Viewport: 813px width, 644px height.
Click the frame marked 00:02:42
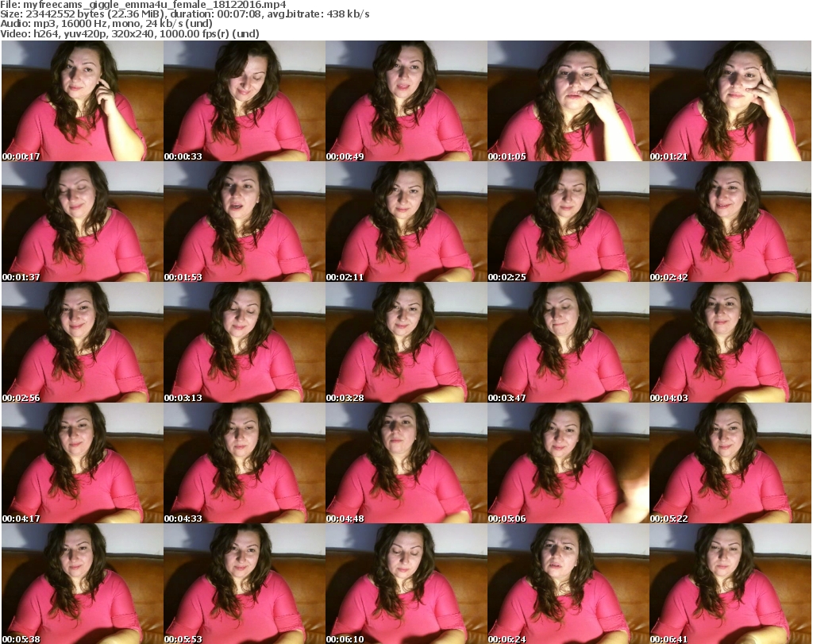(730, 222)
